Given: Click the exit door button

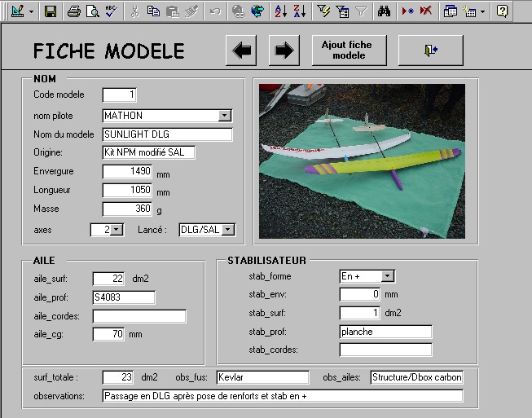Looking at the screenshot, I should point(431,51).
